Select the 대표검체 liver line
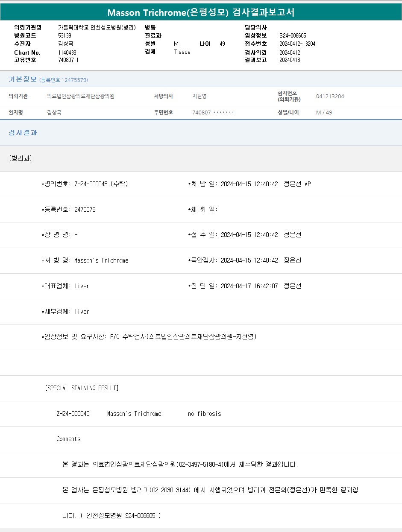Viewport: 402px width, 532px height. [65, 286]
